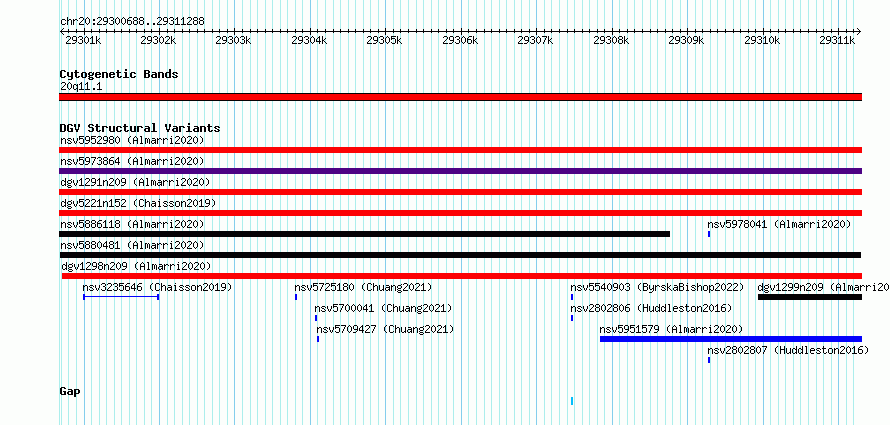Click the small blue tick under nsv5540903
The width and height of the screenshot is (890, 425).
572,297
